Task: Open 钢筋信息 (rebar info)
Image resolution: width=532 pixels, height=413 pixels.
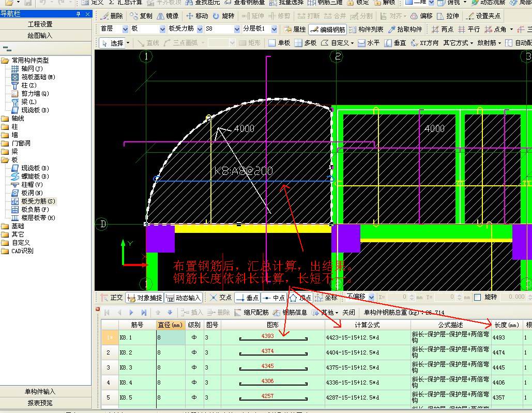Action: pos(290,312)
